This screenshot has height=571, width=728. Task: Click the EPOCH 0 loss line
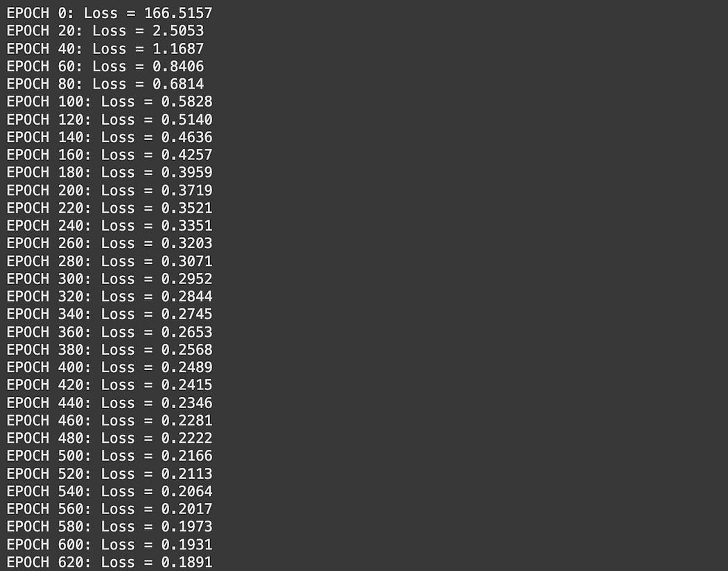(110, 13)
